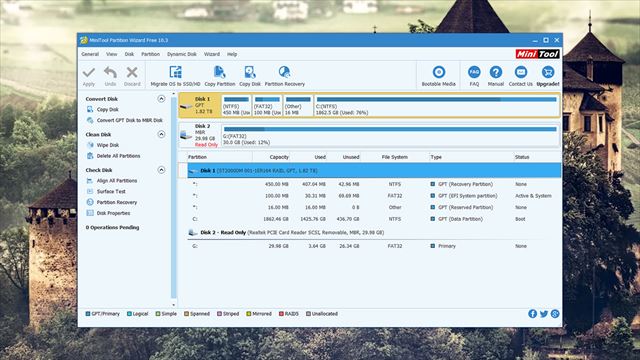Select the C: GPT (Data Partition) row
The height and width of the screenshot is (360, 640).
(374, 219)
